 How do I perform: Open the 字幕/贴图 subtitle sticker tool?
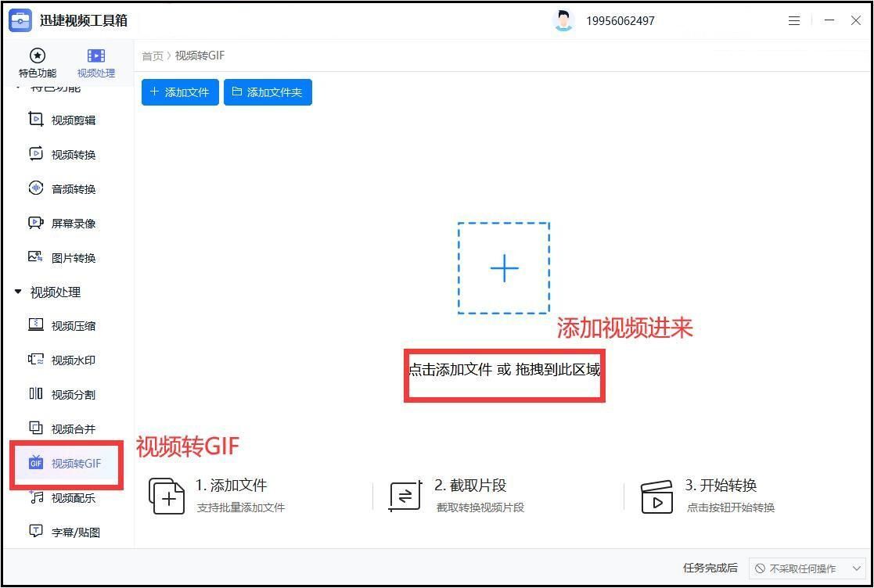point(65,532)
